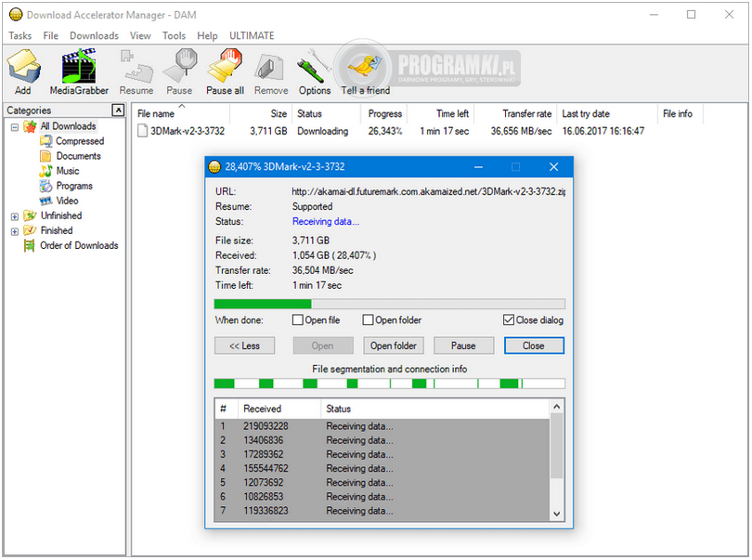Click the download progress bar
This screenshot has height=560, width=752.
389,304
